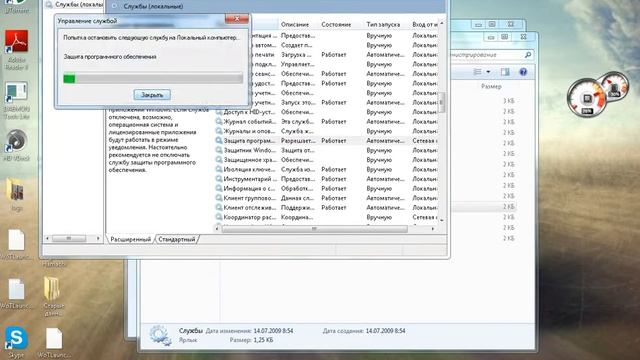Click the gear icon of Защищенное хра... service
The width and height of the screenshot is (640, 360).
[x=219, y=160]
